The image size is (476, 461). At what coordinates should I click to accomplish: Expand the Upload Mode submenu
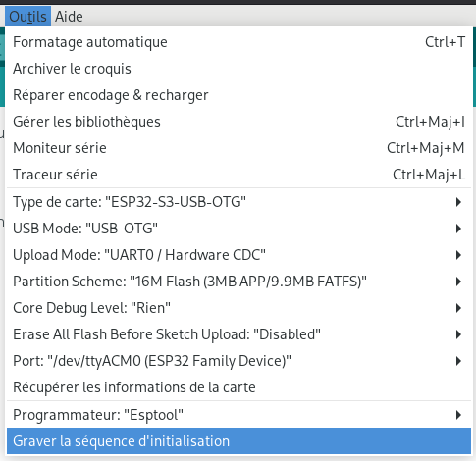tap(238, 255)
